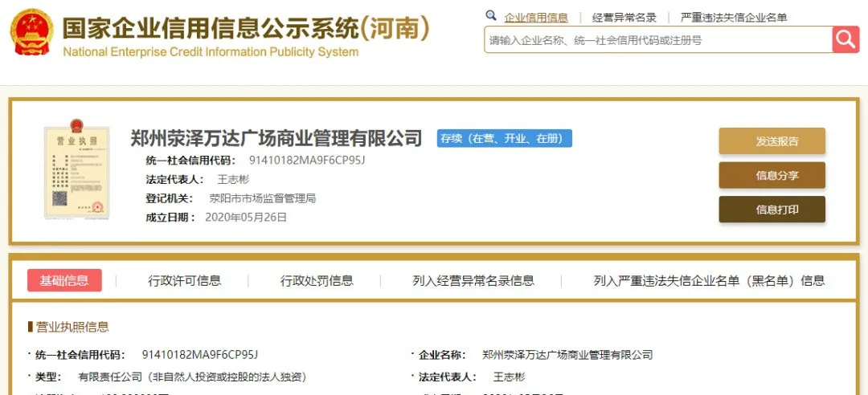Click the red search magnifier button
This screenshot has width=868, height=395.
(x=845, y=39)
